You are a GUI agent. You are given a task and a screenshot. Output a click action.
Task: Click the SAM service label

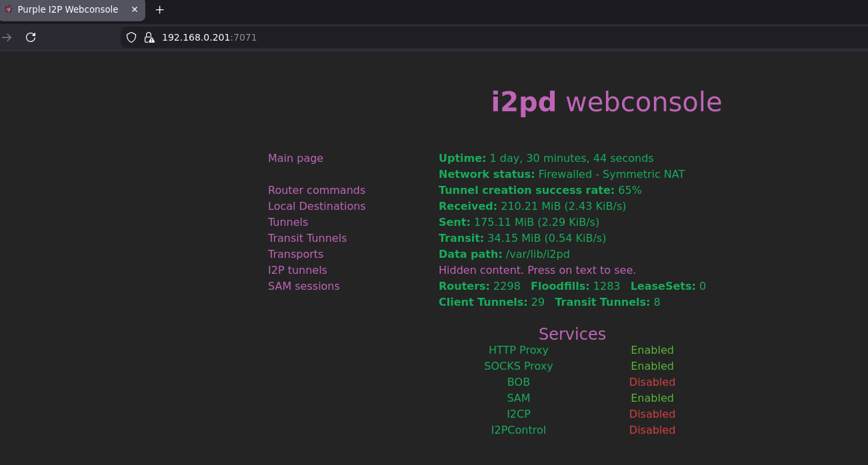point(519,398)
